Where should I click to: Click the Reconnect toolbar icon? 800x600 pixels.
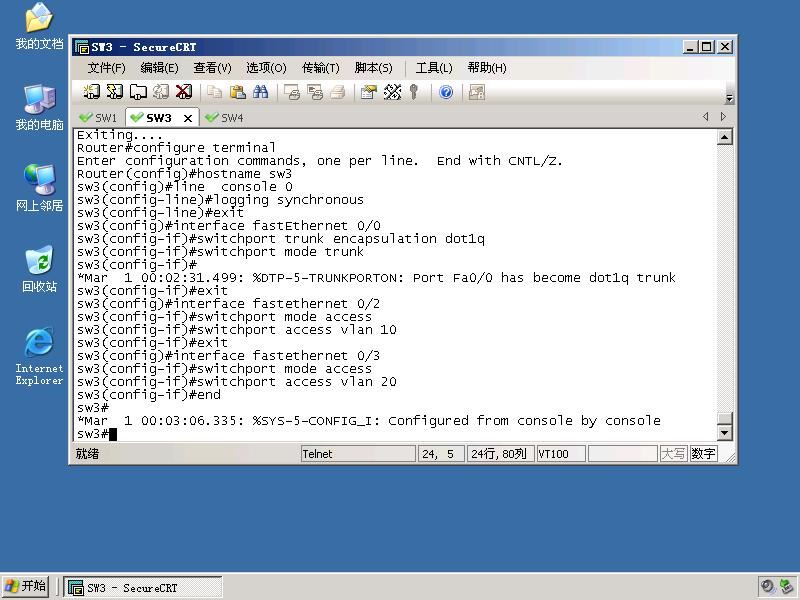pos(161,92)
